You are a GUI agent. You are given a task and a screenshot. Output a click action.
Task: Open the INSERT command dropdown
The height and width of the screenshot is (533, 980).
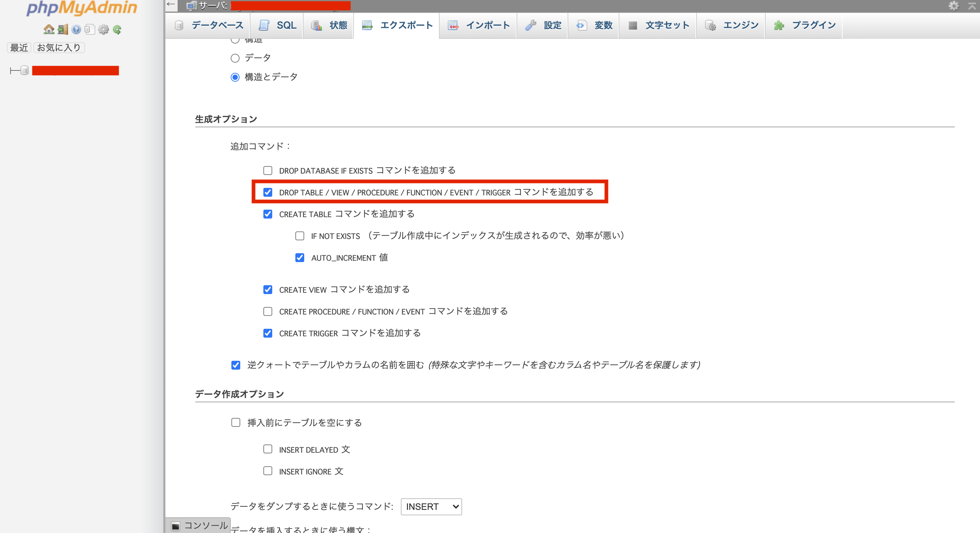point(431,507)
